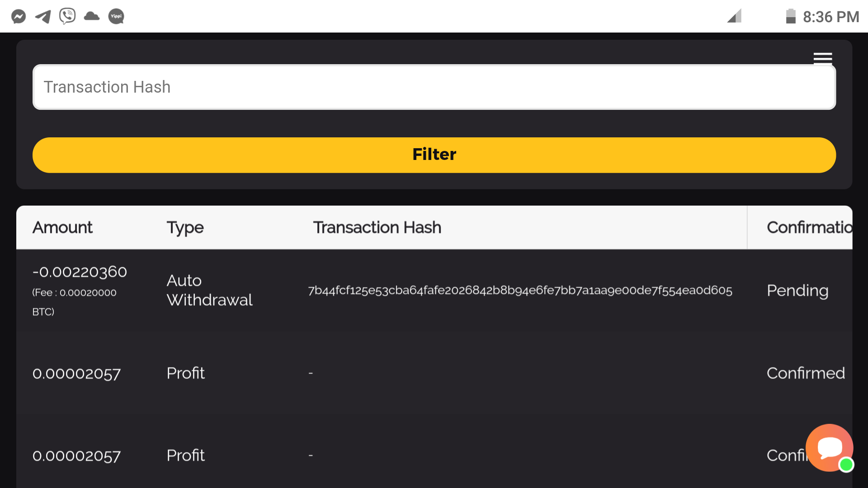The width and height of the screenshot is (868, 488).
Task: Tap the 8:36 PM clock
Action: pyautogui.click(x=830, y=17)
